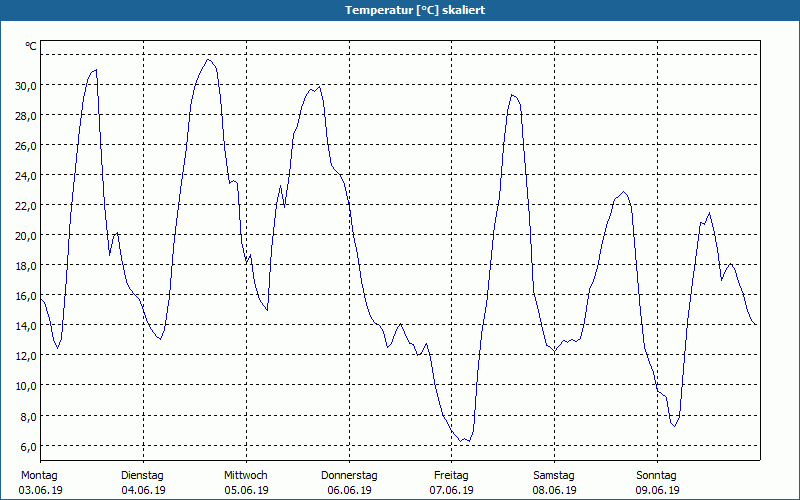Click the chart title 'Temperatur [°C] skaliert'

point(415,10)
